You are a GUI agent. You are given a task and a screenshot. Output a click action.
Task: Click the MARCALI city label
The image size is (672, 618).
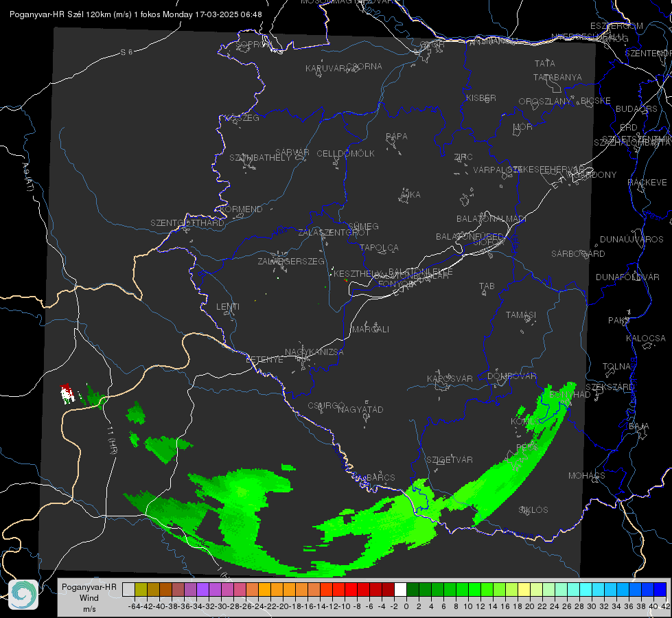pos(371,330)
